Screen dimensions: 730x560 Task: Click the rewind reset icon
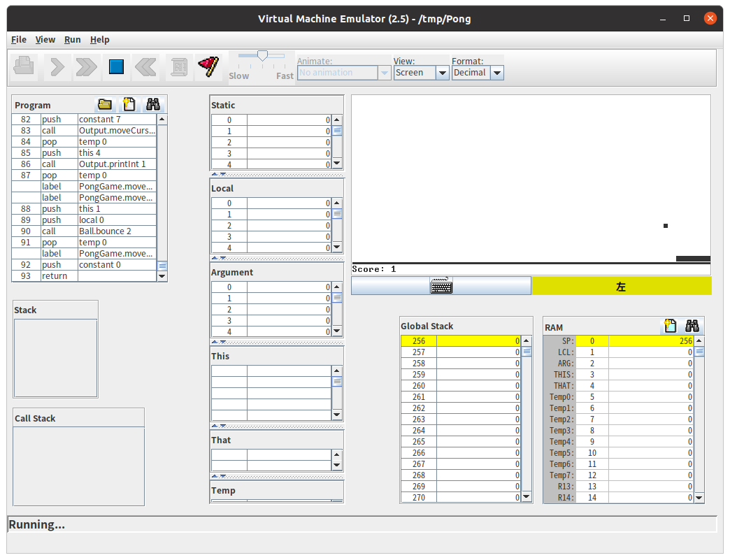click(x=145, y=67)
